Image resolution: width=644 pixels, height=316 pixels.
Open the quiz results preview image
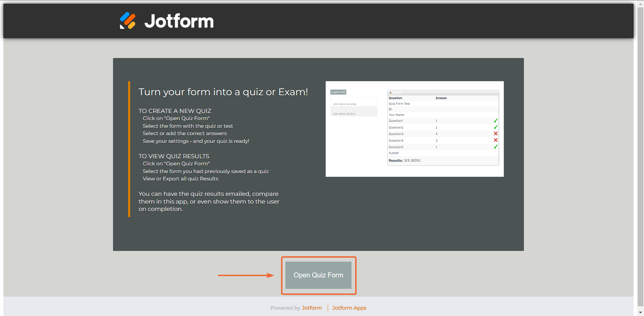coord(415,129)
